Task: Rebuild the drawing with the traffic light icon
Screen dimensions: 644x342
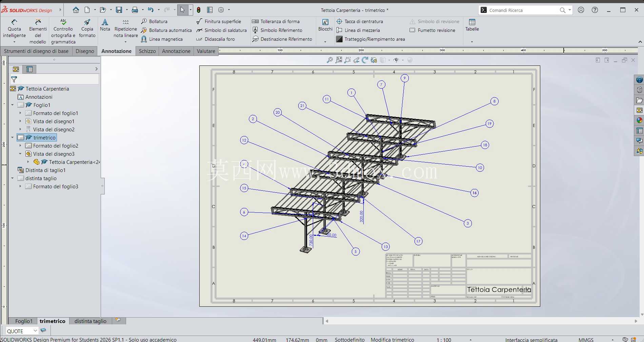Action: coord(199,10)
